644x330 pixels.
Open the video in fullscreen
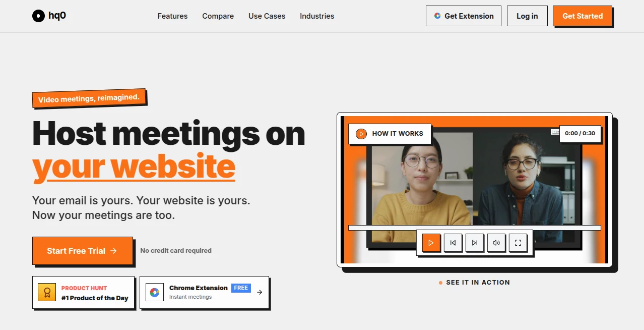click(518, 243)
